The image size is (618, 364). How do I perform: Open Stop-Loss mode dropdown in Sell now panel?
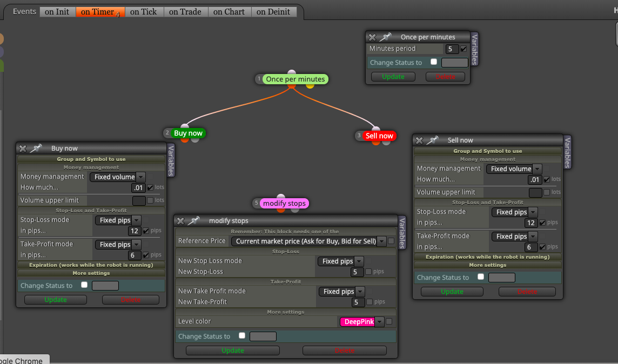click(x=514, y=212)
